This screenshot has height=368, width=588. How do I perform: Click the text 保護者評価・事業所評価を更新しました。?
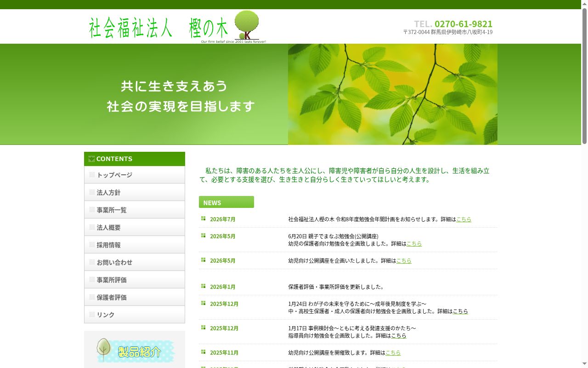point(336,287)
